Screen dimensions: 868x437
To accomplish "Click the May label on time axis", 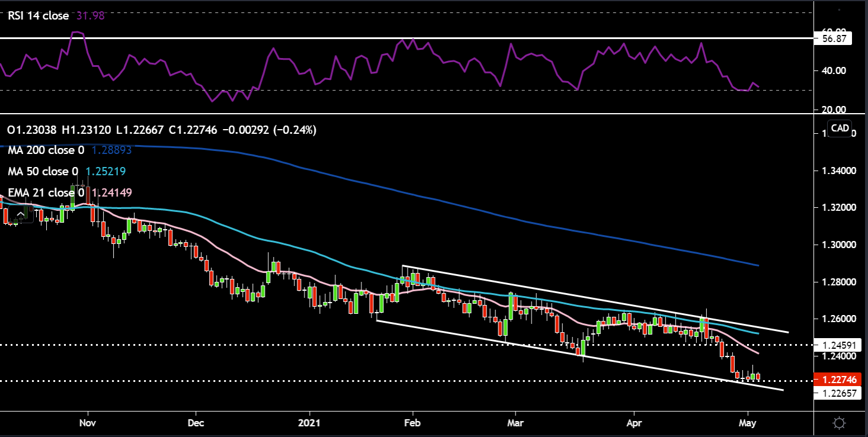I will [748, 423].
